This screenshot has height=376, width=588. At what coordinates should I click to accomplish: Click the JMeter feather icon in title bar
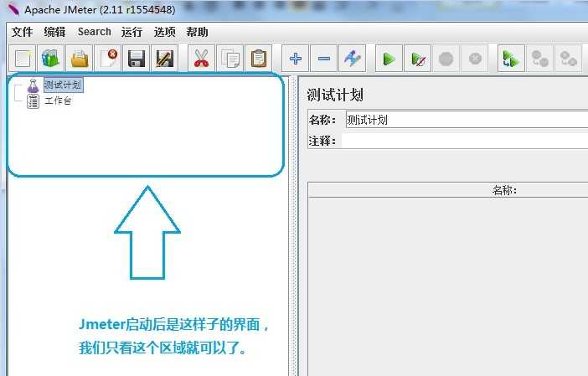[13, 9]
